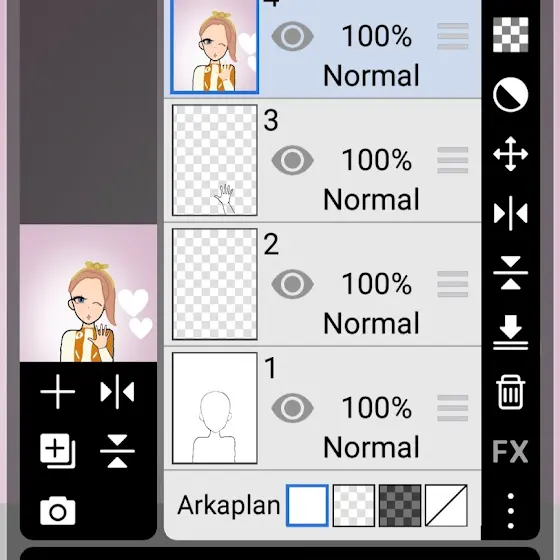560x560 pixels.
Task: Open blend mode Normal for layer 1
Action: [371, 447]
